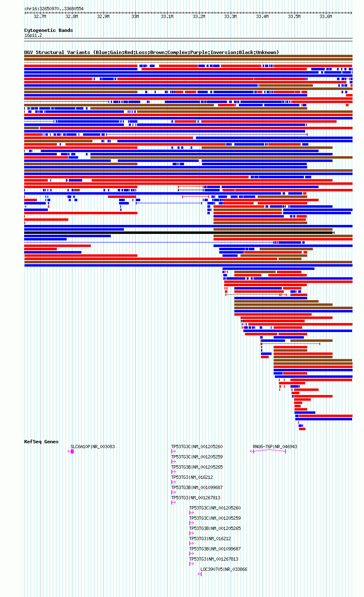Choose the 33.4M ruler tick label
The height and width of the screenshot is (597, 364).
pyautogui.click(x=262, y=17)
